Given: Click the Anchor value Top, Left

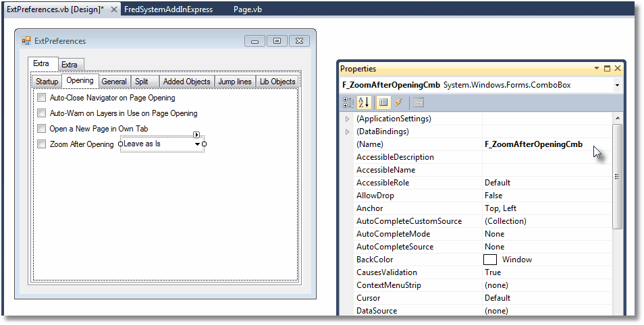Looking at the screenshot, I should 500,208.
